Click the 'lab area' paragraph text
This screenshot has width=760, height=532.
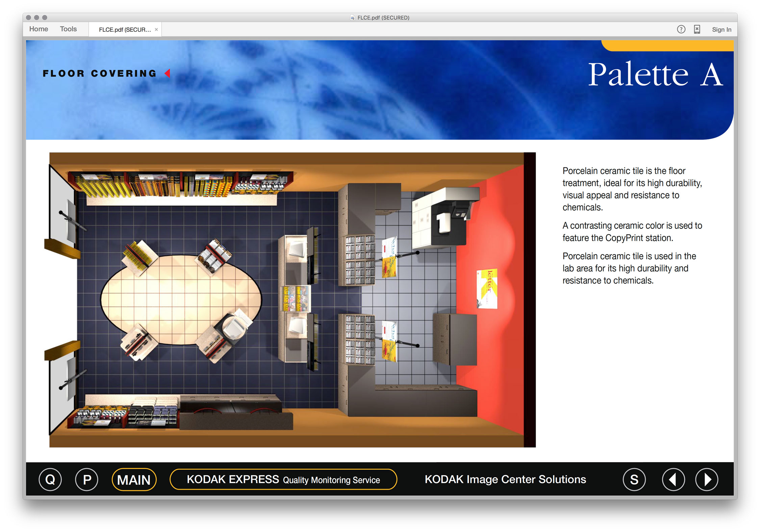629,268
